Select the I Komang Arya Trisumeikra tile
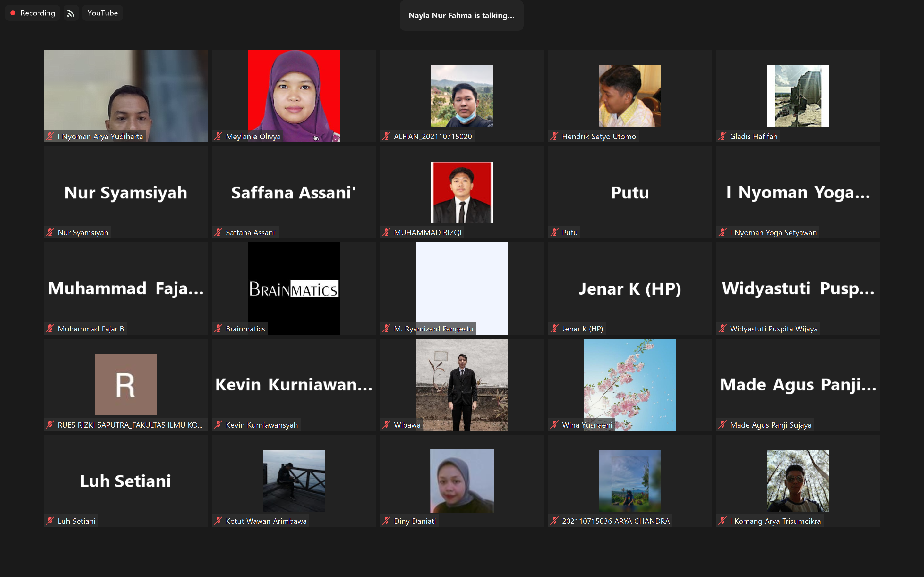Viewport: 924px width, 577px height. (x=798, y=481)
